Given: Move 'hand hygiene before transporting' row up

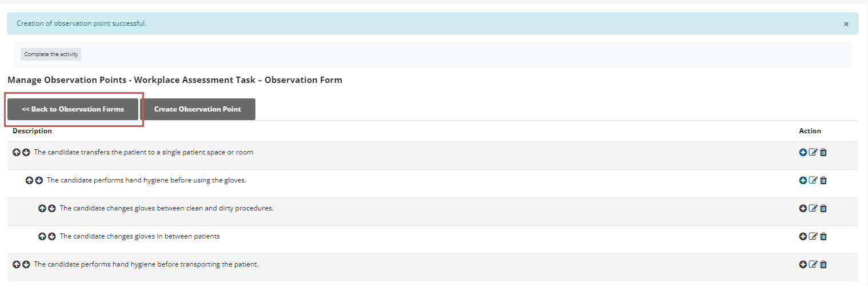Looking at the screenshot, I should (x=17, y=265).
